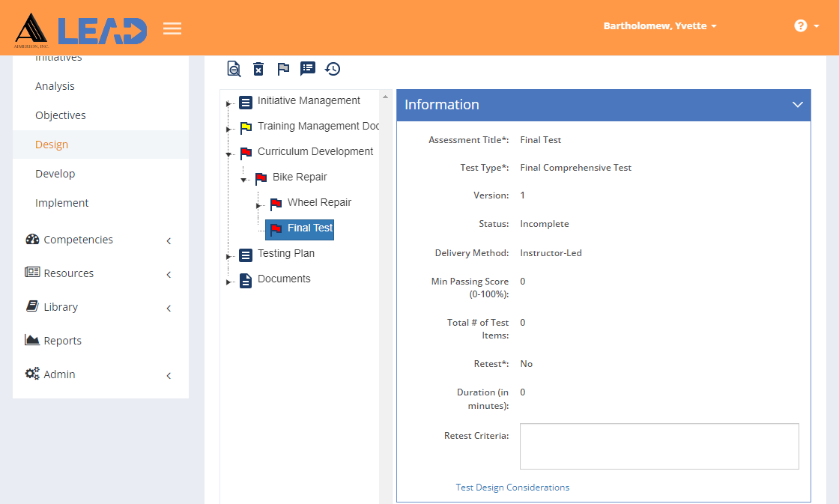Select the Testing Plan tree item
Image resolution: width=839 pixels, height=504 pixels.
285,253
